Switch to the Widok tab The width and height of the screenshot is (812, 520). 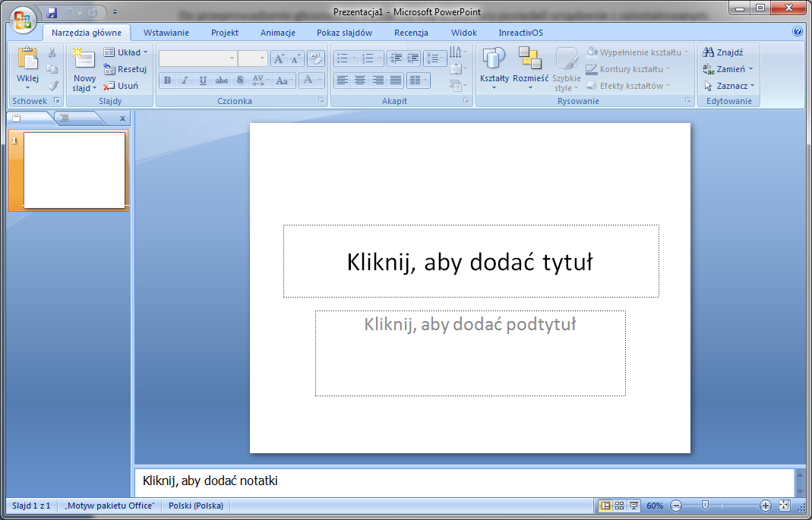[x=464, y=33]
